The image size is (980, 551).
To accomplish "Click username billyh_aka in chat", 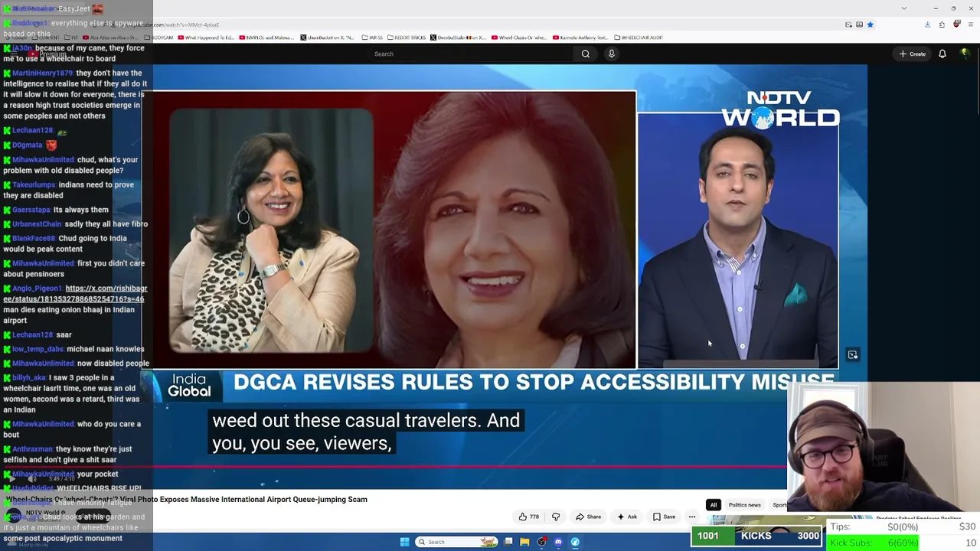I will (29, 377).
